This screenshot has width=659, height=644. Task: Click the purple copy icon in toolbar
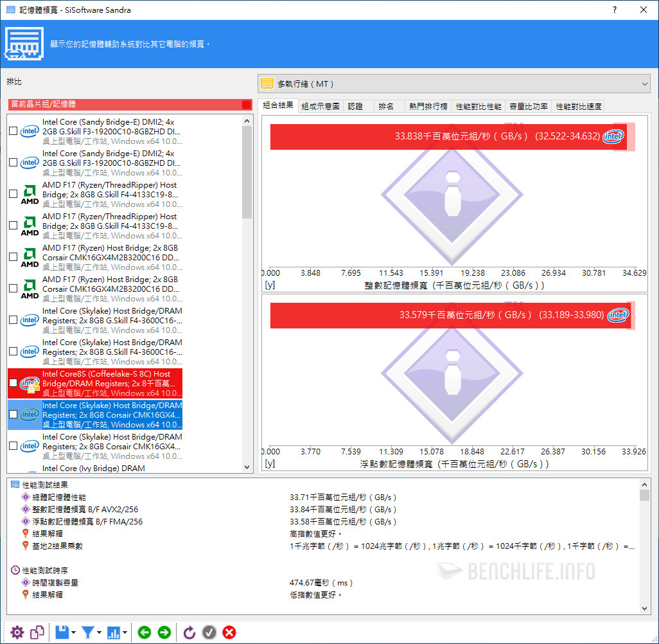[37, 632]
